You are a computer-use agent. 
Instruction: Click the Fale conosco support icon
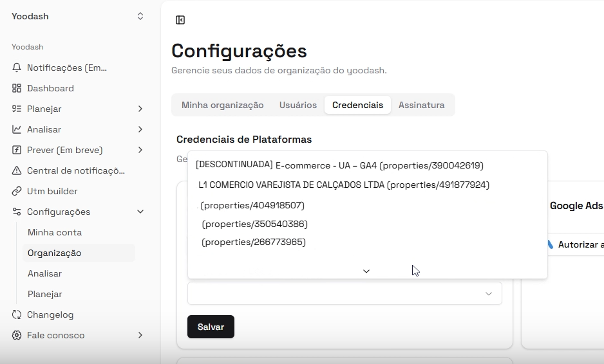[x=17, y=335]
